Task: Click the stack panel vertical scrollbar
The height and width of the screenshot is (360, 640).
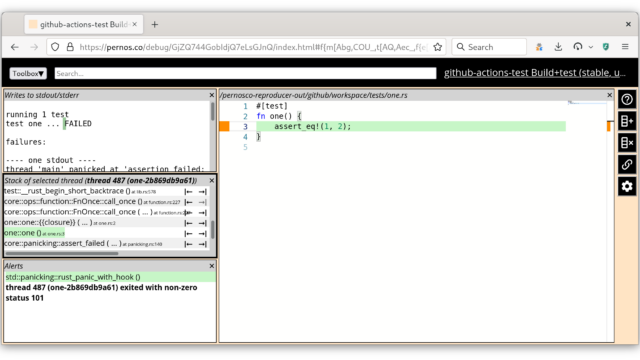Action: 213,229
